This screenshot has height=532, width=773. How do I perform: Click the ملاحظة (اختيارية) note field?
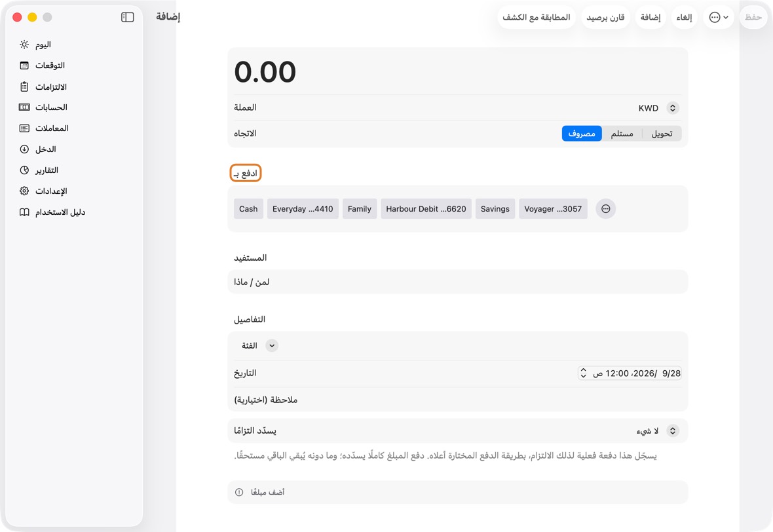(x=457, y=400)
